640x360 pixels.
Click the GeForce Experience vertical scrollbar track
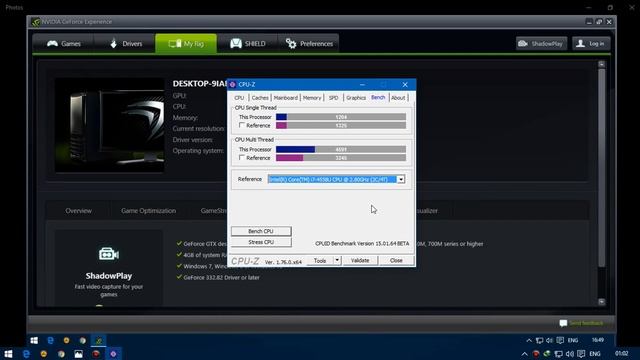pyautogui.click(x=601, y=183)
